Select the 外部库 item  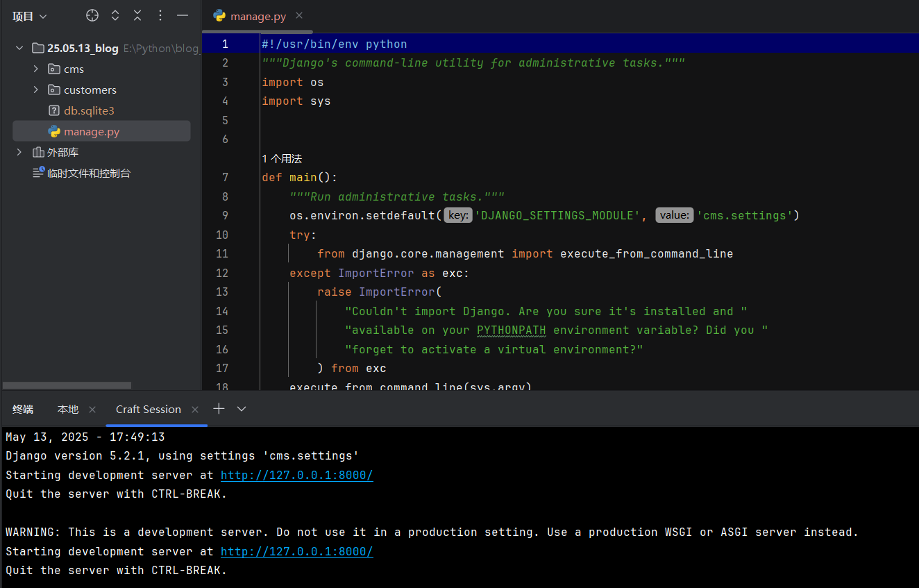[62, 153]
